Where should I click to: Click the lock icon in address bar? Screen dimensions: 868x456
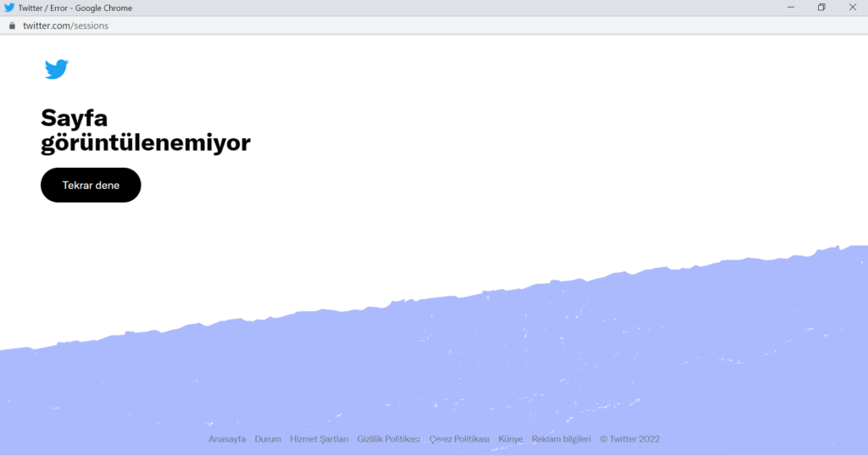(x=12, y=25)
